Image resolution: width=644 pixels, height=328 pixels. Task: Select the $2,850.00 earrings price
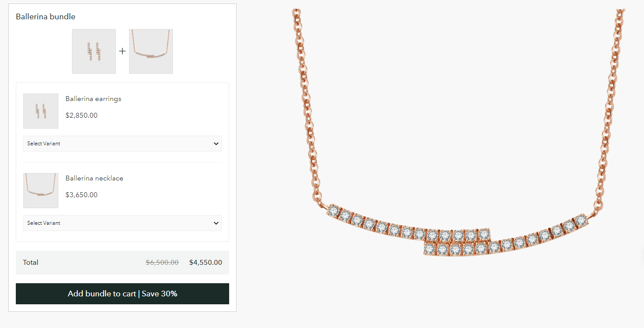click(x=82, y=115)
